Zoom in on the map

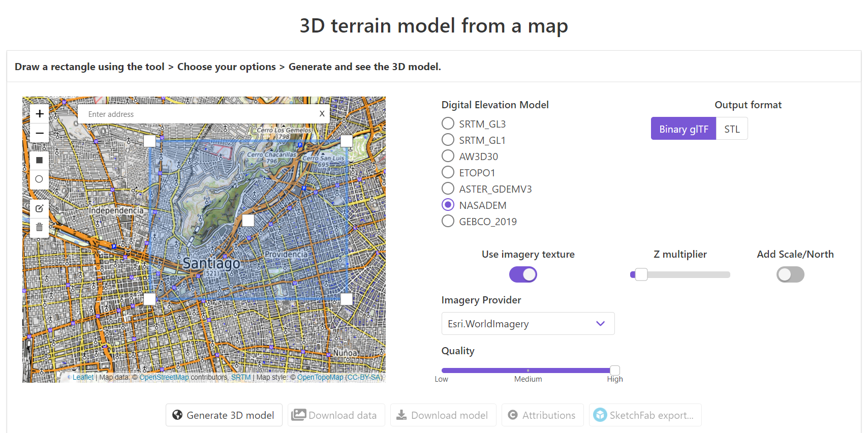(x=39, y=114)
